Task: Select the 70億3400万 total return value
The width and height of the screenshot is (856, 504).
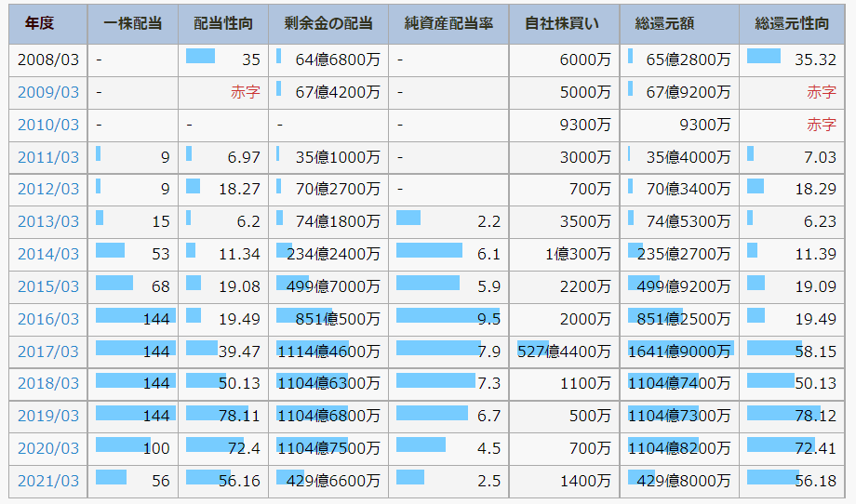Action: pos(688,190)
